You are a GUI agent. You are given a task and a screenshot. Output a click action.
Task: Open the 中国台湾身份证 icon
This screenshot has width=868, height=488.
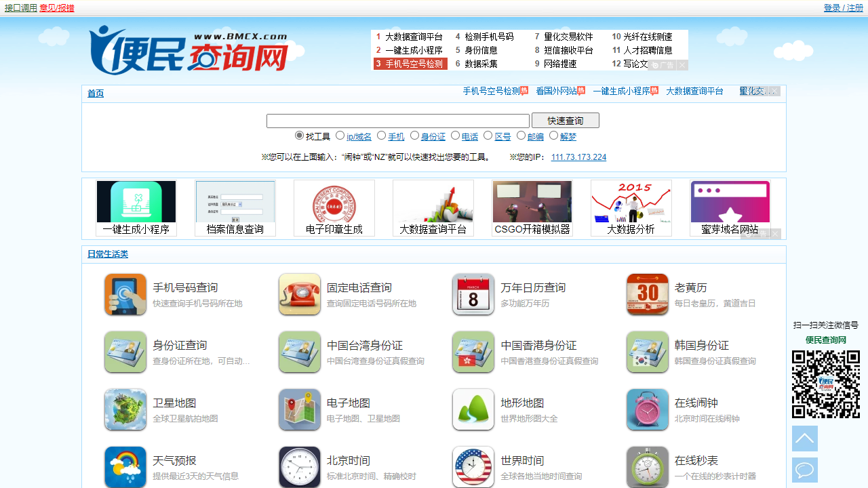pos(300,352)
